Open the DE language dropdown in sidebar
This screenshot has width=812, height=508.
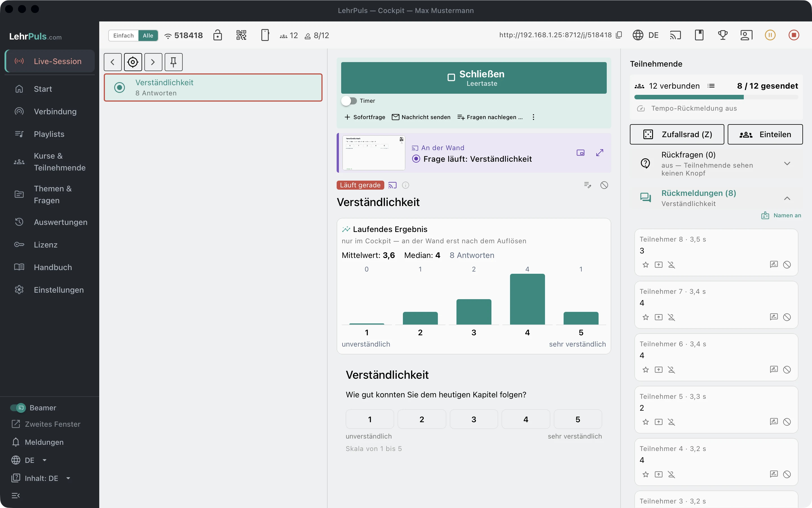pyautogui.click(x=29, y=460)
